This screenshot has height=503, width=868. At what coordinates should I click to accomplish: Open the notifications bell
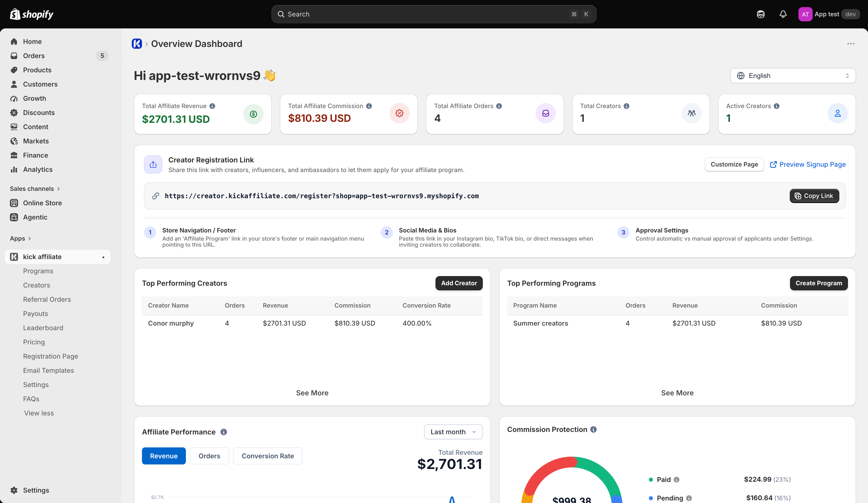click(783, 14)
